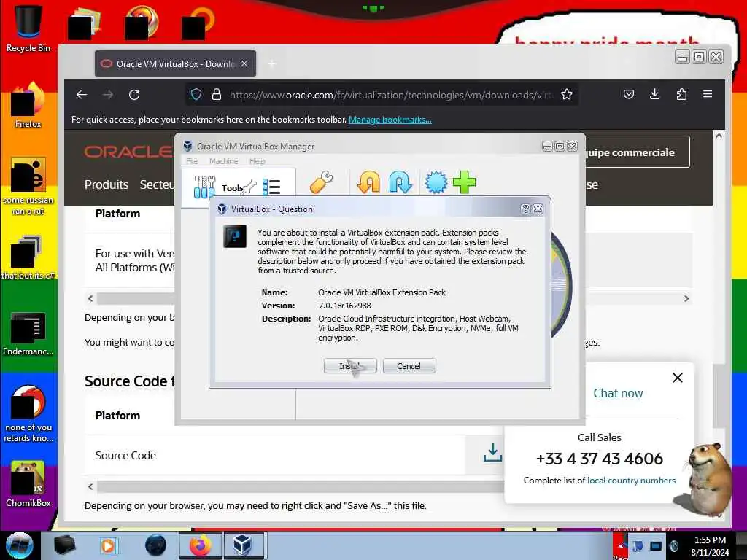Click the Chat now link

(618, 393)
